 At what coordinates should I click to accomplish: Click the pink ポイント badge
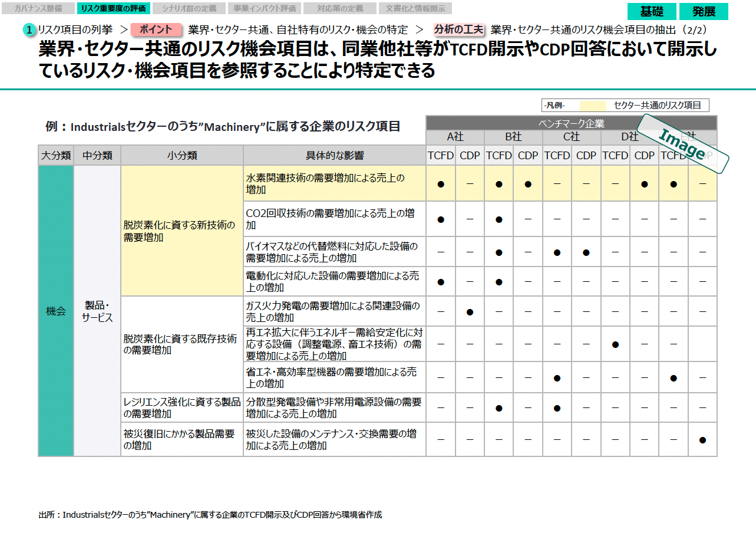pos(156,29)
